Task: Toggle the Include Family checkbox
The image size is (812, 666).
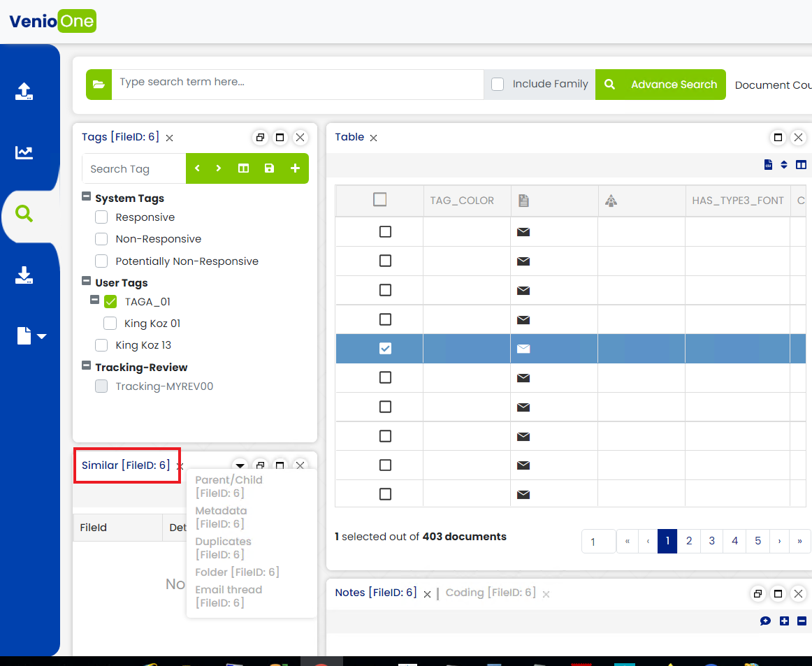Action: tap(497, 84)
